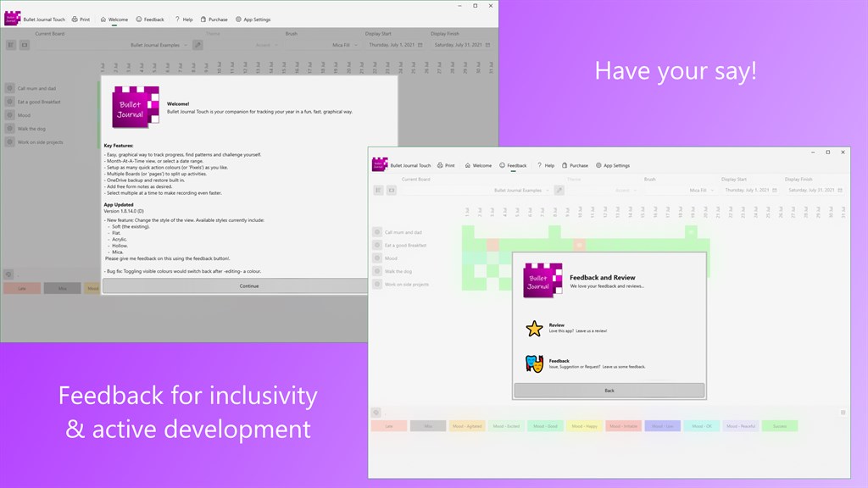Viewport: 868px width, 488px height.
Task: Click the board list icon in right window
Action: pos(379,191)
